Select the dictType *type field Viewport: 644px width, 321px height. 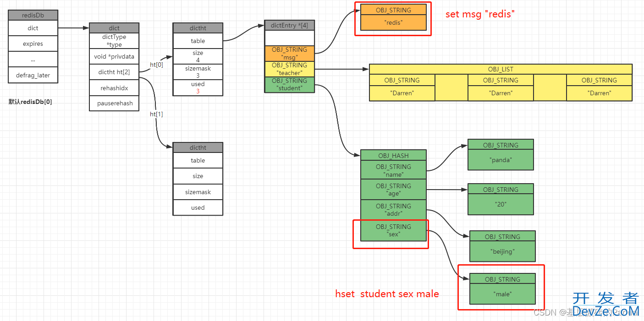pos(114,41)
